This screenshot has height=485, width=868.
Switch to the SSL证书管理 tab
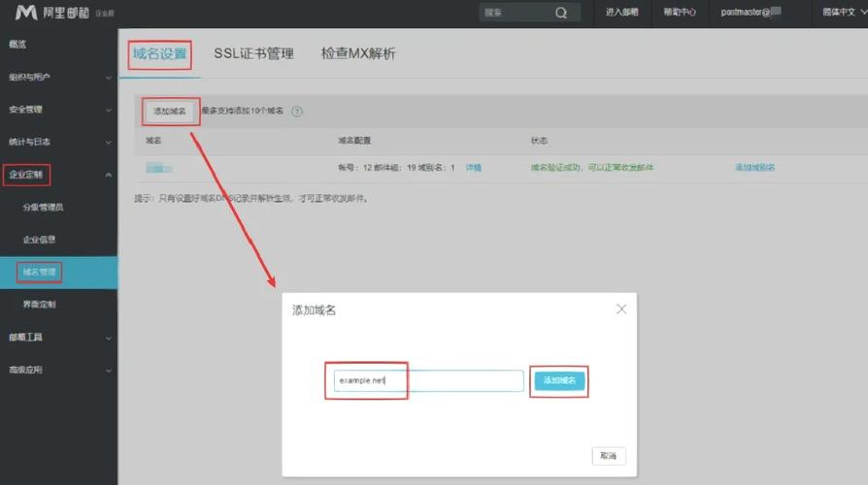pos(253,53)
